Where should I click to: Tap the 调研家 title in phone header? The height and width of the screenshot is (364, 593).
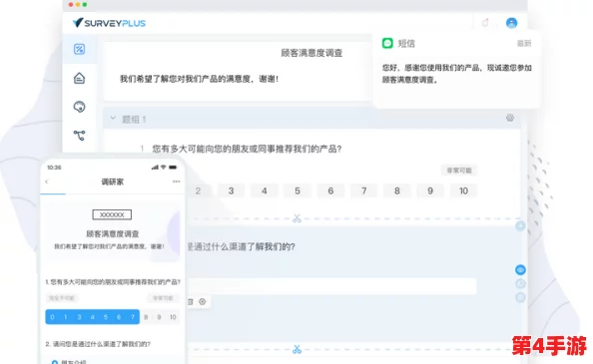pyautogui.click(x=113, y=182)
